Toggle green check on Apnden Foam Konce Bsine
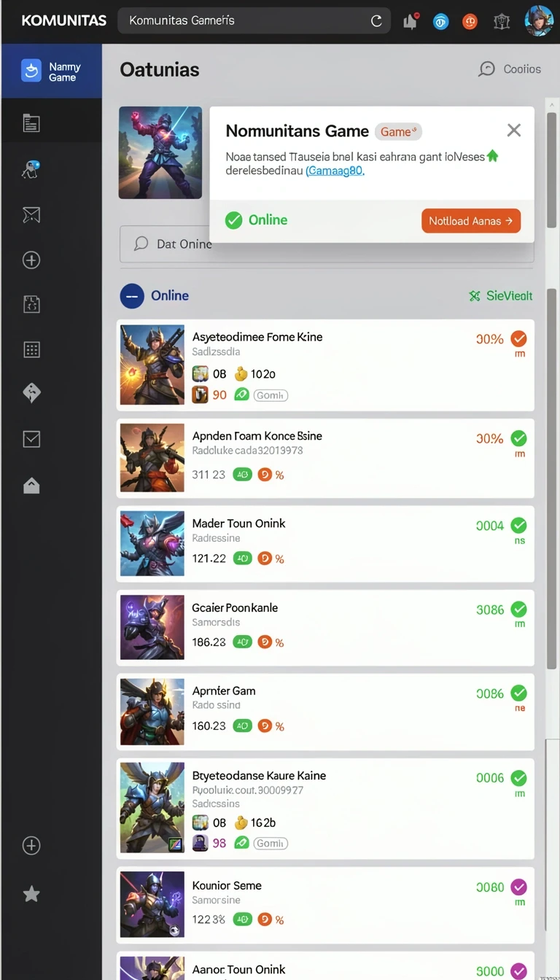 519,438
